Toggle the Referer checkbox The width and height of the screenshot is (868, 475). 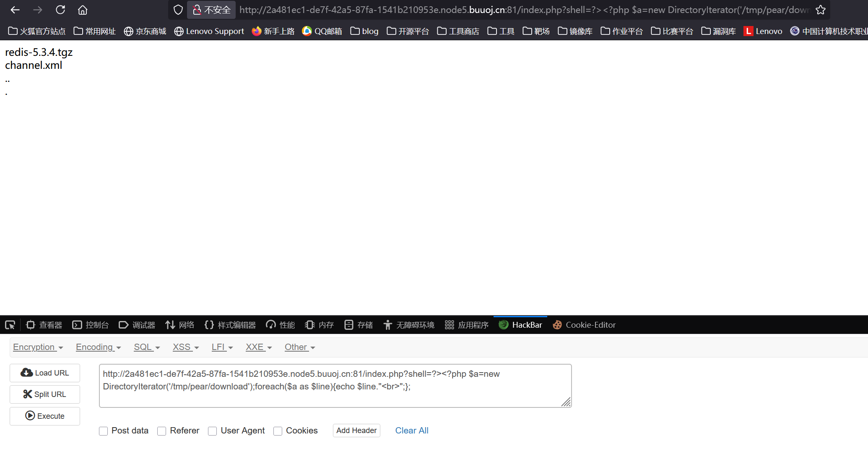[x=162, y=431]
